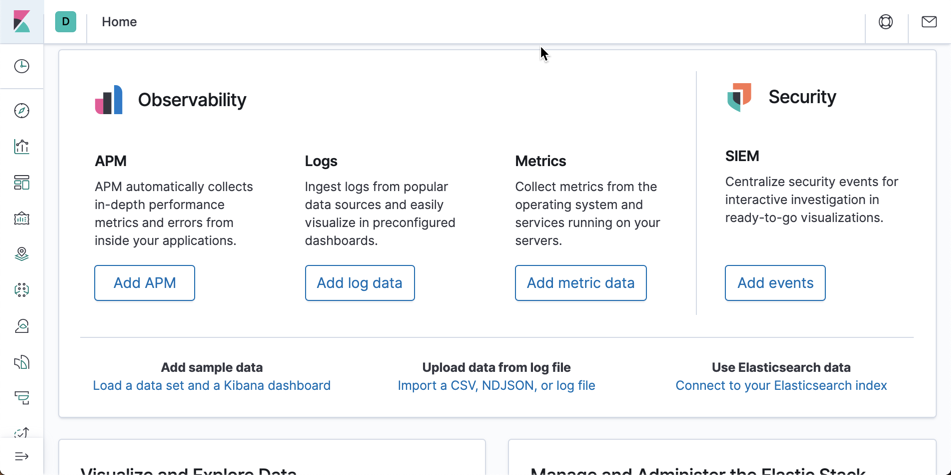Click the Add APM button

(145, 283)
